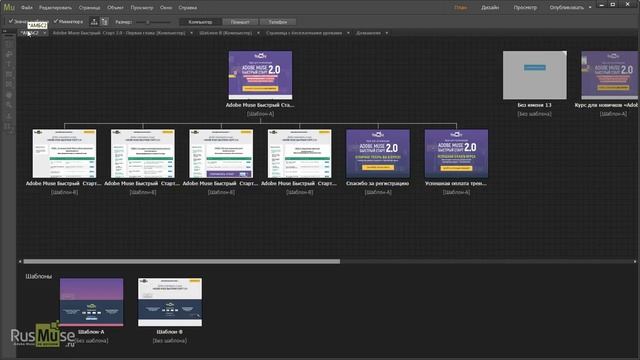Select the Без имени 13 page thumbnail
640x360 pixels.
pyautogui.click(x=535, y=75)
